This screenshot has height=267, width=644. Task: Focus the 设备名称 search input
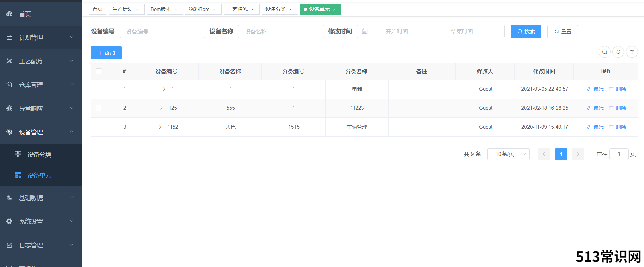tap(281, 31)
